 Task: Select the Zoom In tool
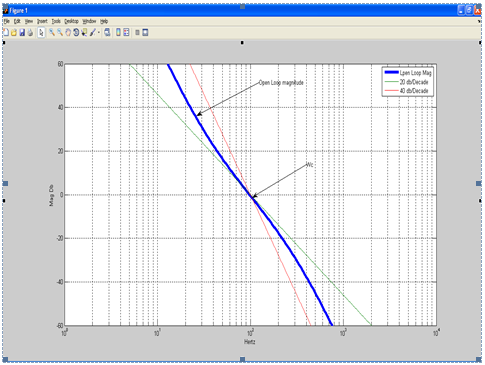point(52,32)
